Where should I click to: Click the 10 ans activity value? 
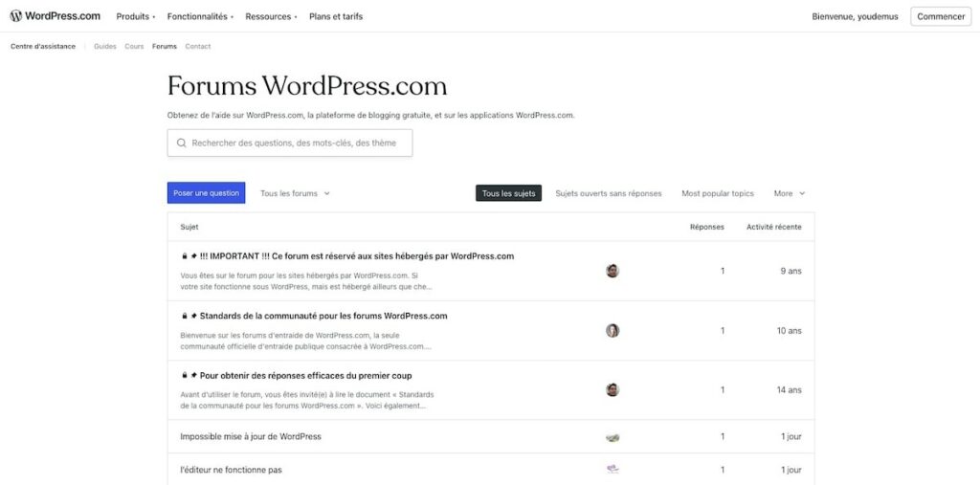[790, 331]
